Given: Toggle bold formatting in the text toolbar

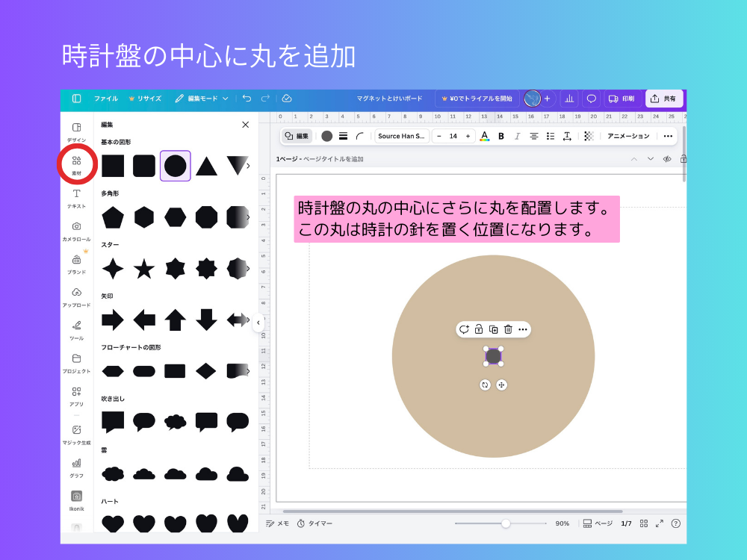Looking at the screenshot, I should pyautogui.click(x=500, y=136).
